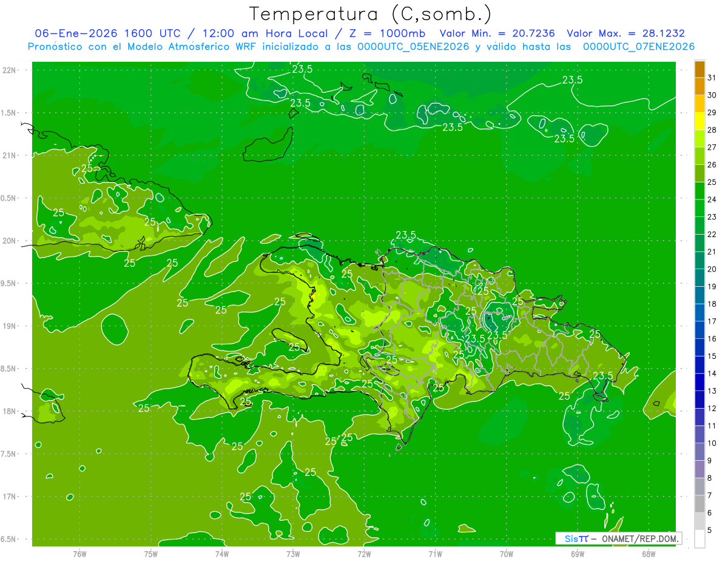Click the "70W" longitude axis label
This screenshot has width=728, height=562.
(507, 554)
